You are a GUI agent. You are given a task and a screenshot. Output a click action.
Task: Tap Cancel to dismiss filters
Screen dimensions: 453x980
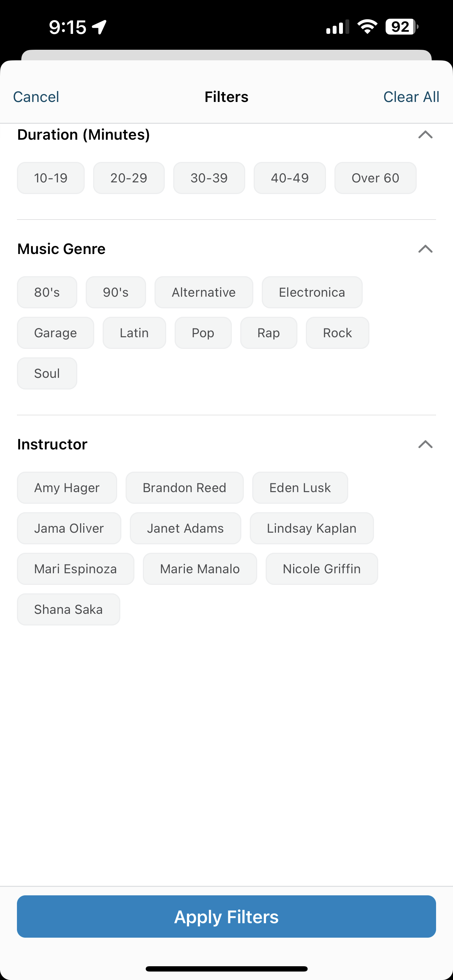tap(36, 97)
